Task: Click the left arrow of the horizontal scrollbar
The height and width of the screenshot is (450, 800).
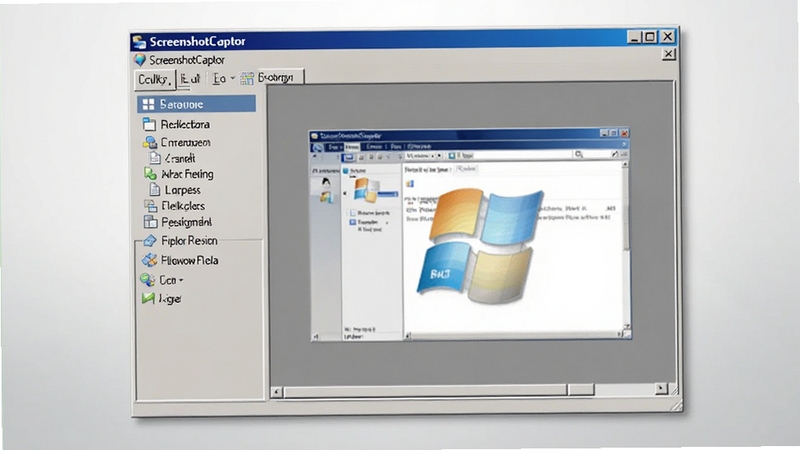Action: [x=277, y=392]
